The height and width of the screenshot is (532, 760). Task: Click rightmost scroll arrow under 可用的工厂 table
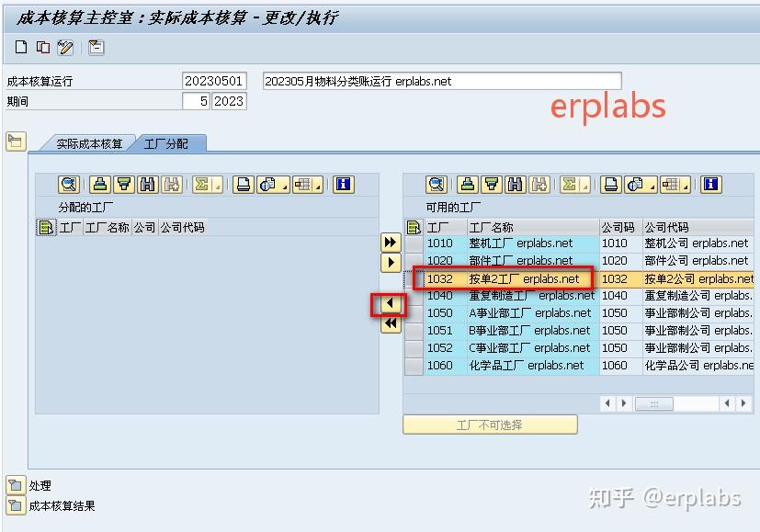tap(743, 403)
